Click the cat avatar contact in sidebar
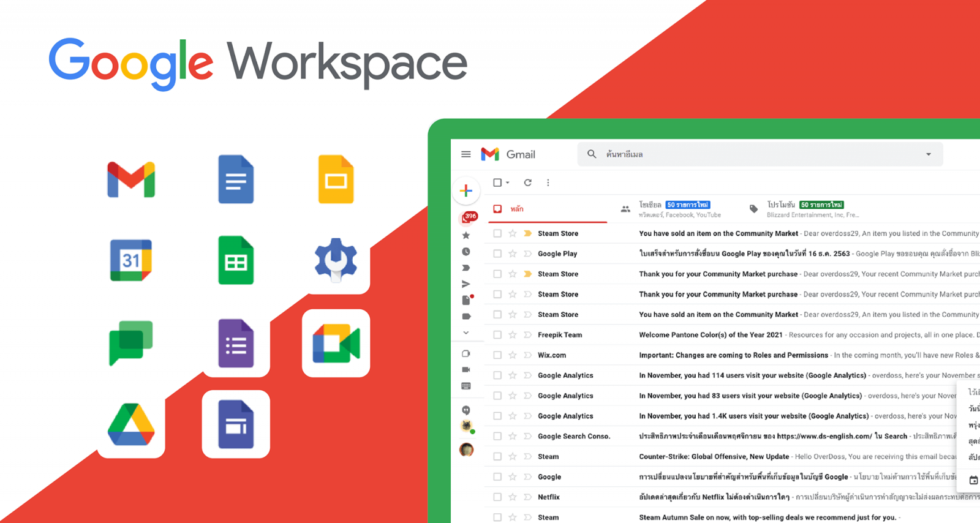This screenshot has width=980, height=523. (x=466, y=426)
